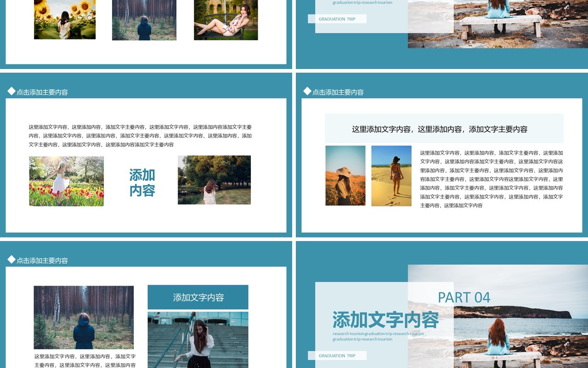This screenshot has width=588, height=368.
Task: Click the PART 04 label
Action: click(x=464, y=298)
